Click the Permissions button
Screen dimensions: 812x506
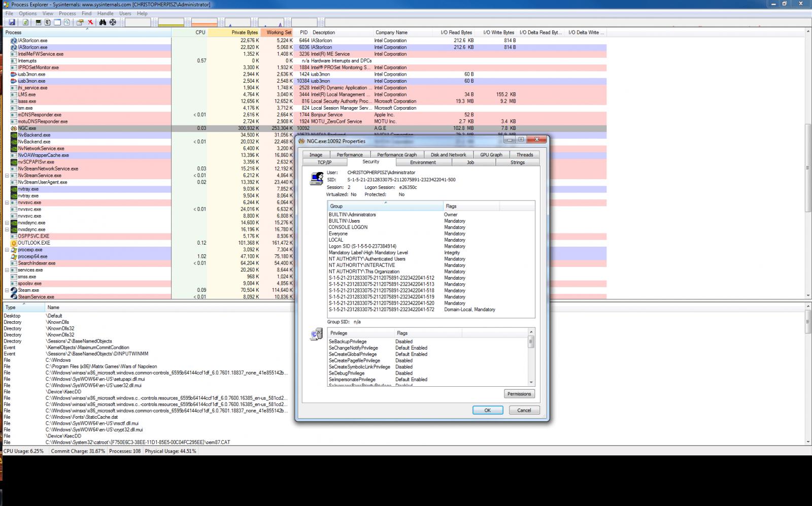point(519,394)
